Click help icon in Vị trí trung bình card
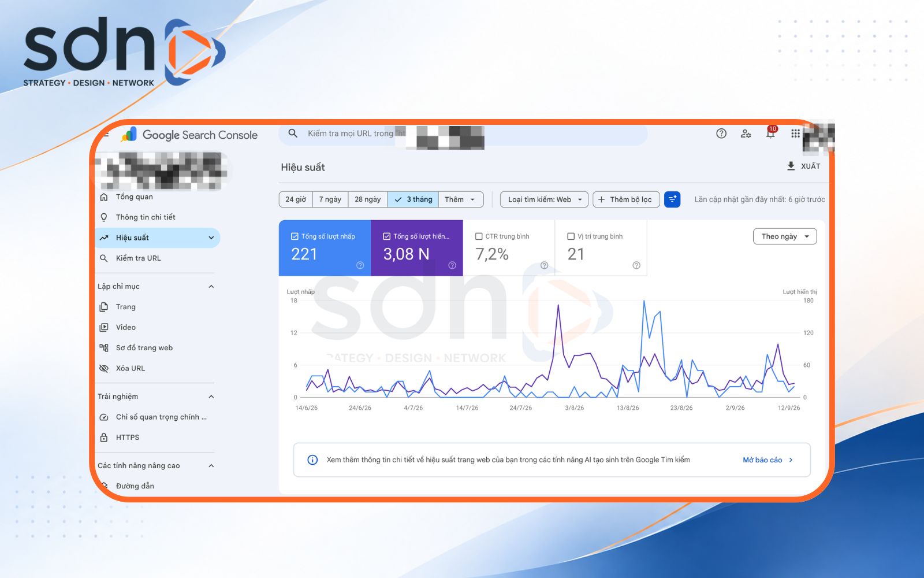This screenshot has height=578, width=924. (x=636, y=265)
